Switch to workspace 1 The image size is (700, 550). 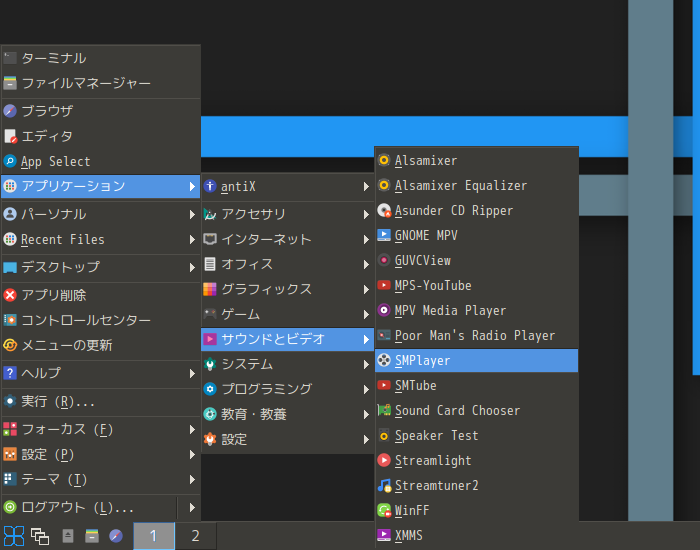pyautogui.click(x=154, y=536)
